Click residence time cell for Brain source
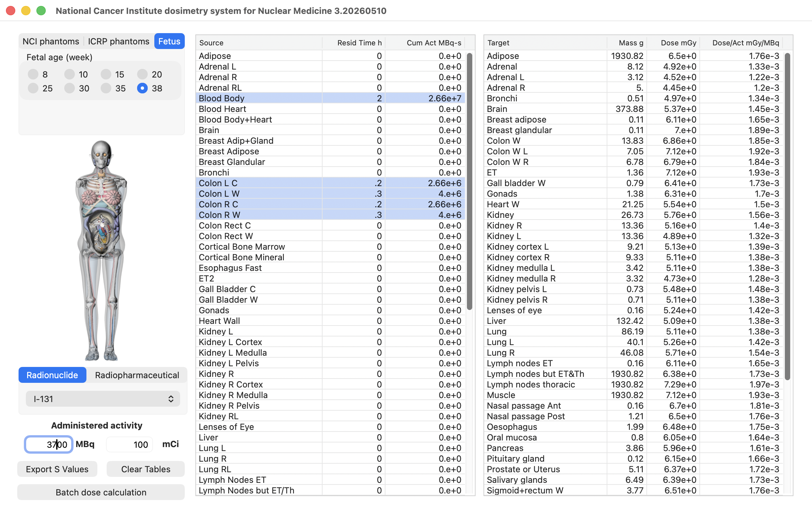Screen dimensions: 812x510 [353, 130]
